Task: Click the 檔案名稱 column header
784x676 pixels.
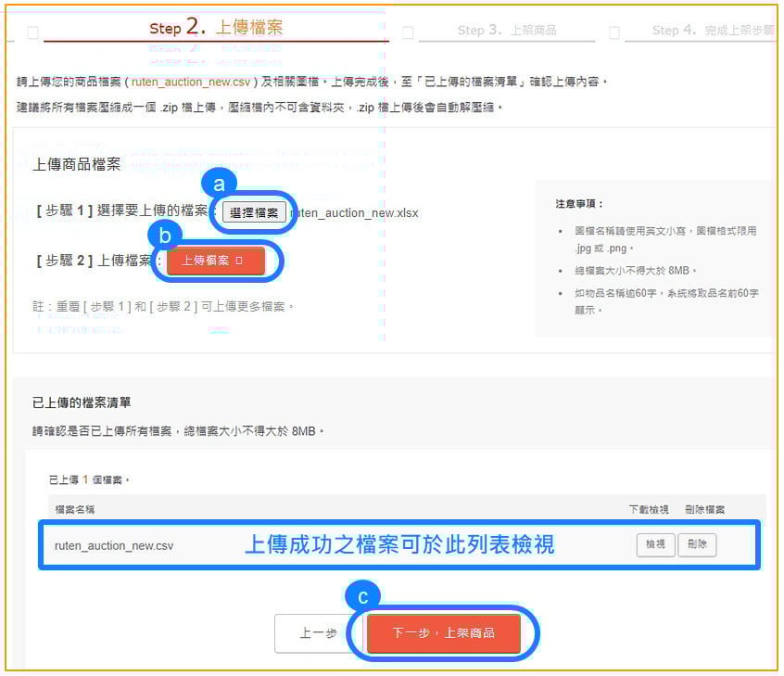Action: (75, 509)
